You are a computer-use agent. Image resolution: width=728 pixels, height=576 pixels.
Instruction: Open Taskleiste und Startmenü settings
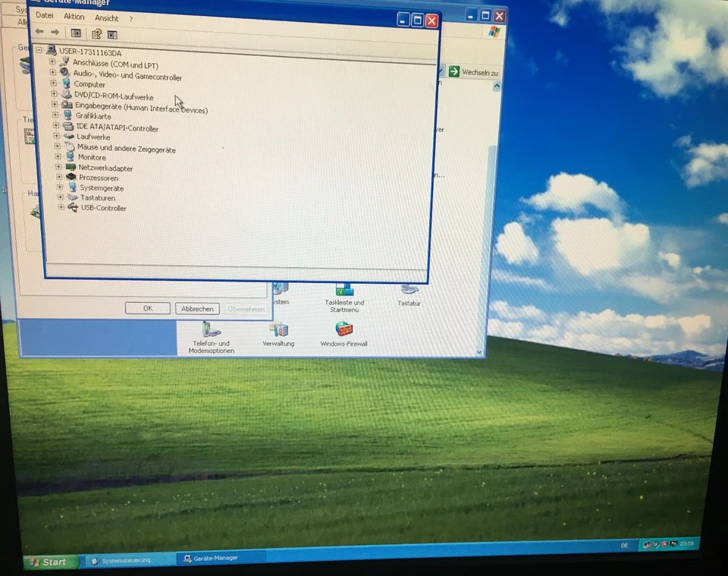[344, 291]
